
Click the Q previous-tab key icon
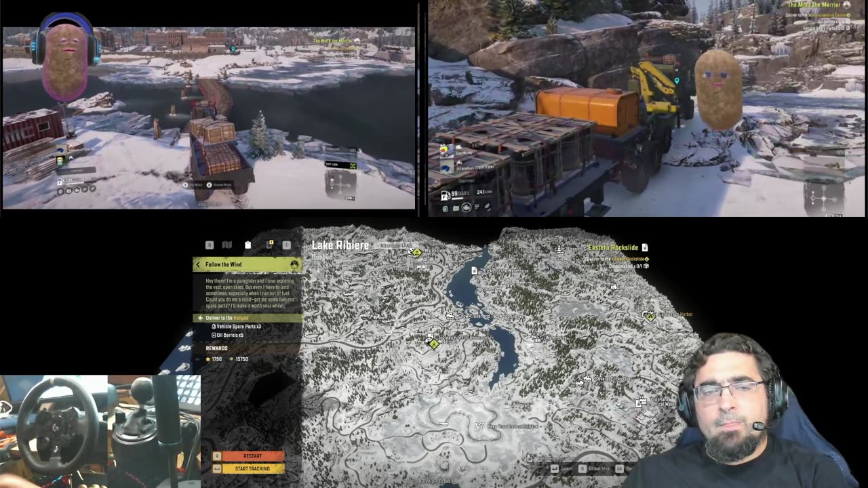pos(210,245)
